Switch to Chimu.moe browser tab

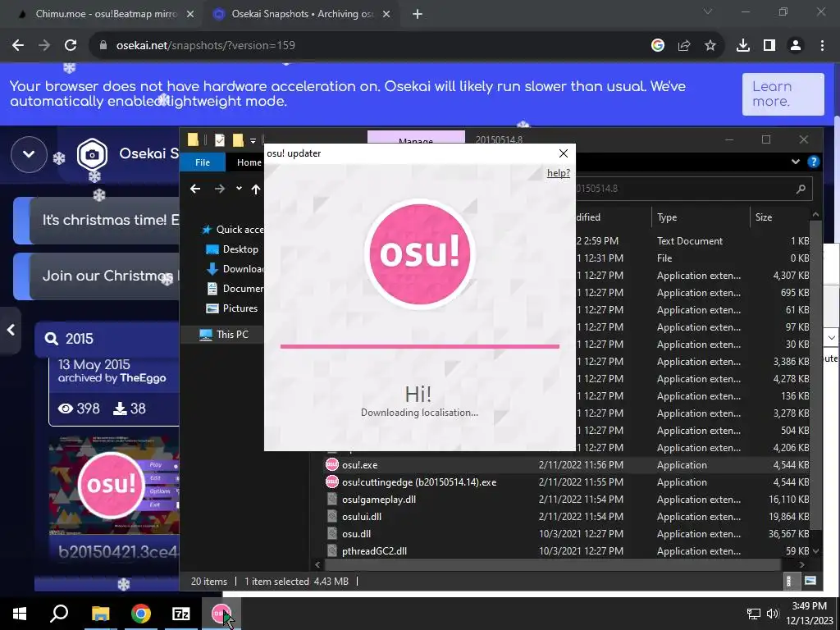(x=106, y=15)
